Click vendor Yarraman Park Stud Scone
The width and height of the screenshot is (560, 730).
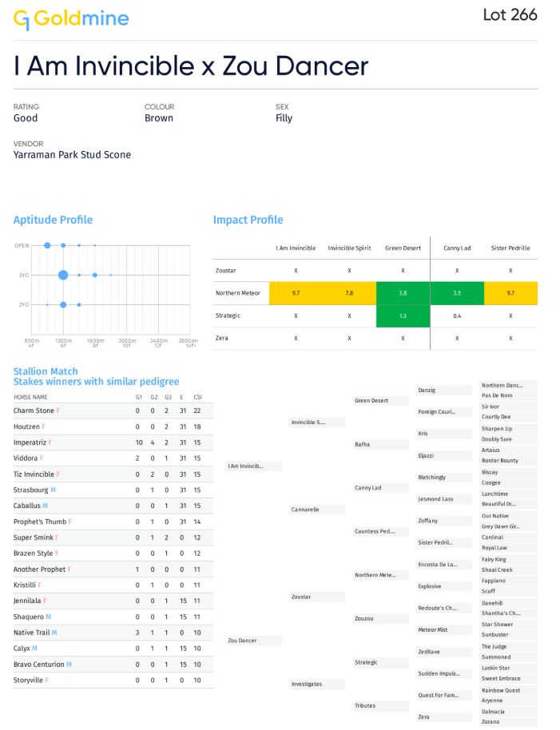coord(72,155)
